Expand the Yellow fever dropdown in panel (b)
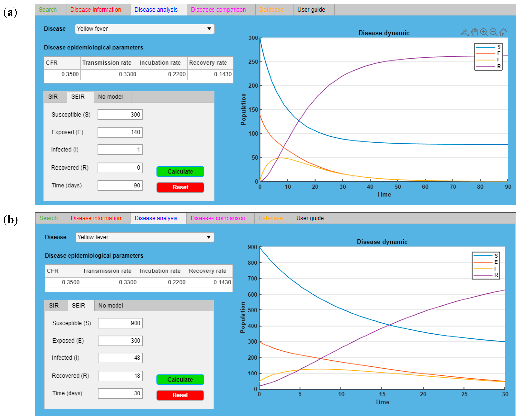Screen dimensions: 520x420 click(x=209, y=237)
